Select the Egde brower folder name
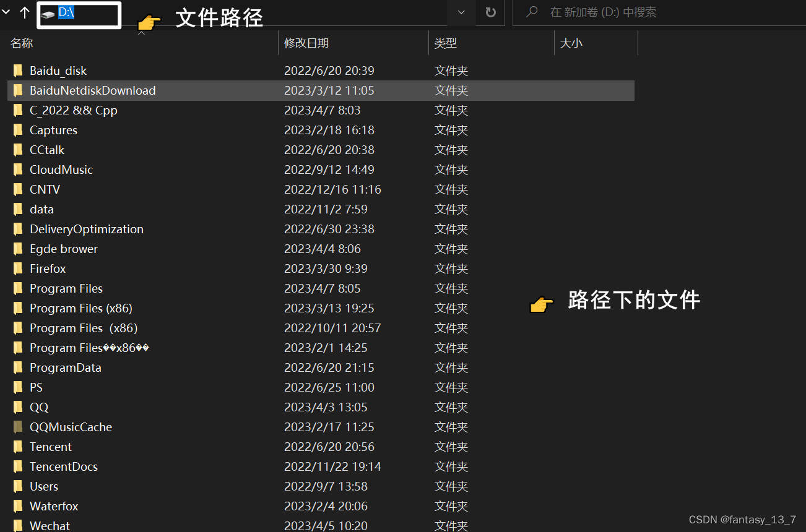The height and width of the screenshot is (532, 806). click(64, 249)
